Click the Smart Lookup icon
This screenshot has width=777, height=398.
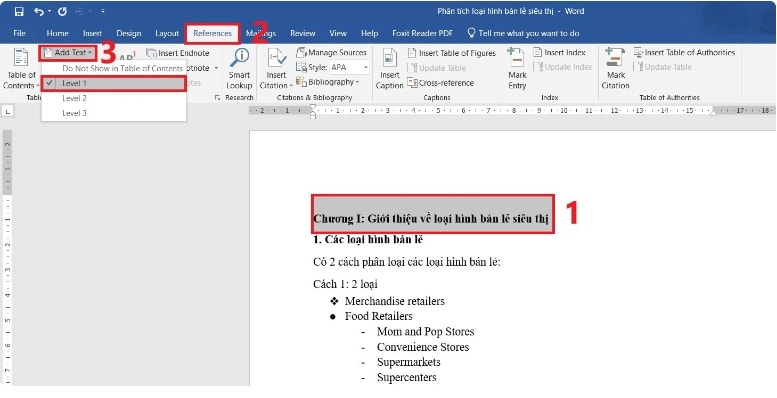239,68
